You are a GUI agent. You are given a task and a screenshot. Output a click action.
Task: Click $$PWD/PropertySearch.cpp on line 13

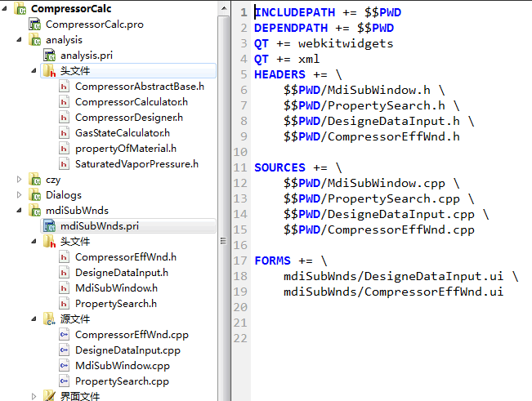(372, 199)
